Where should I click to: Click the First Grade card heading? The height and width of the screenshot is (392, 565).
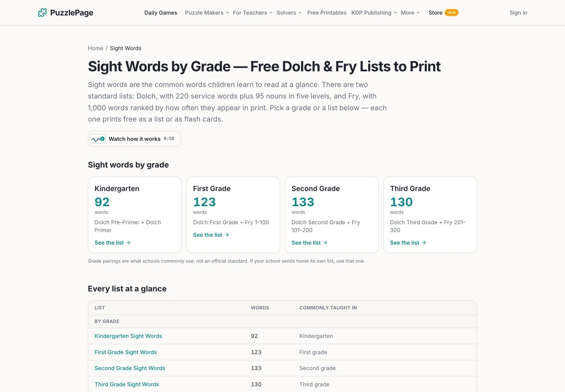[212, 189]
